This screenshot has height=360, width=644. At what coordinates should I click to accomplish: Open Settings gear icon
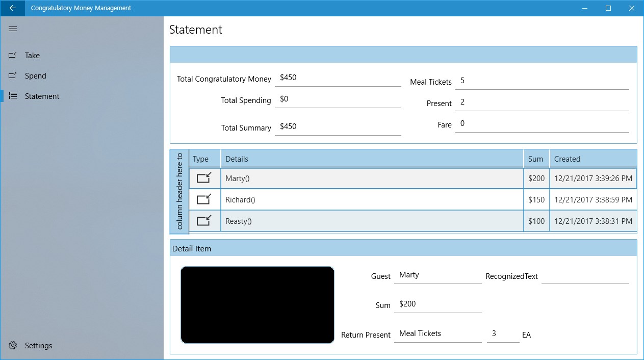pos(13,345)
